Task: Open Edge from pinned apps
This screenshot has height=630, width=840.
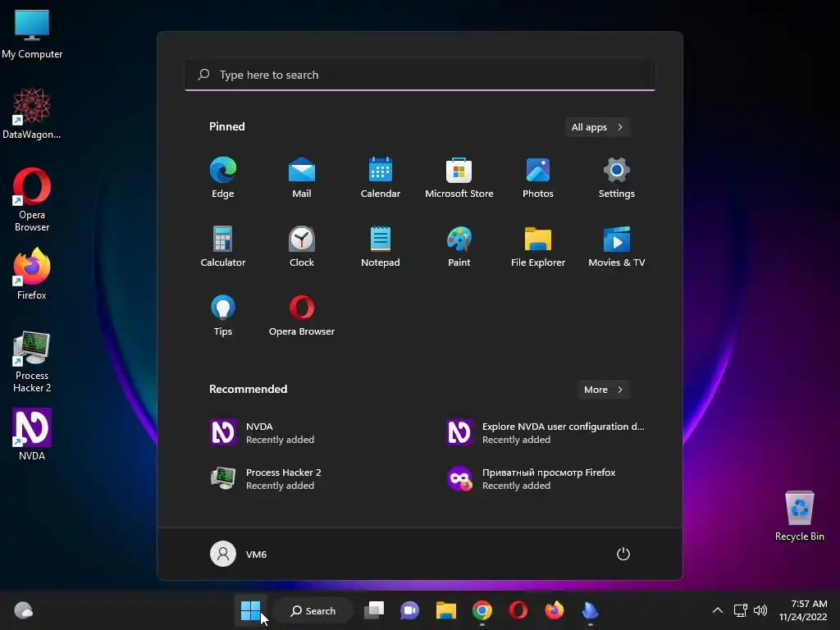Action: click(223, 178)
